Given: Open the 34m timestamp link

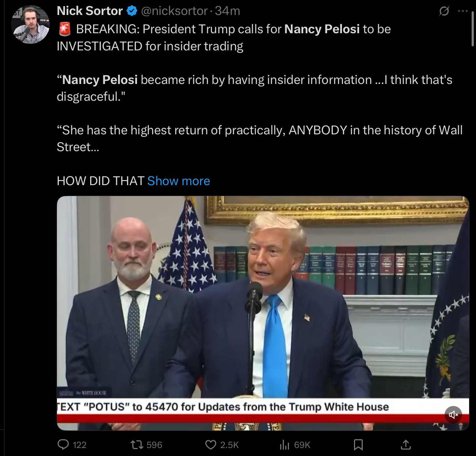Looking at the screenshot, I should (227, 11).
